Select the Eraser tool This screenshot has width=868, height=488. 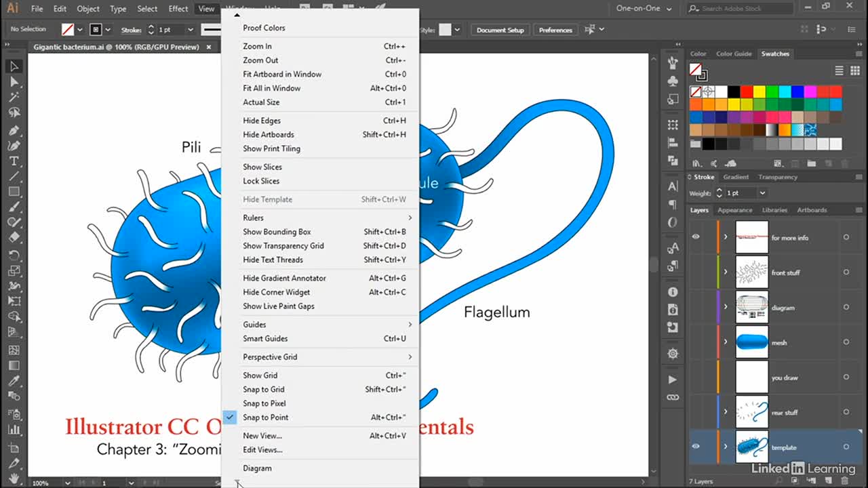14,238
